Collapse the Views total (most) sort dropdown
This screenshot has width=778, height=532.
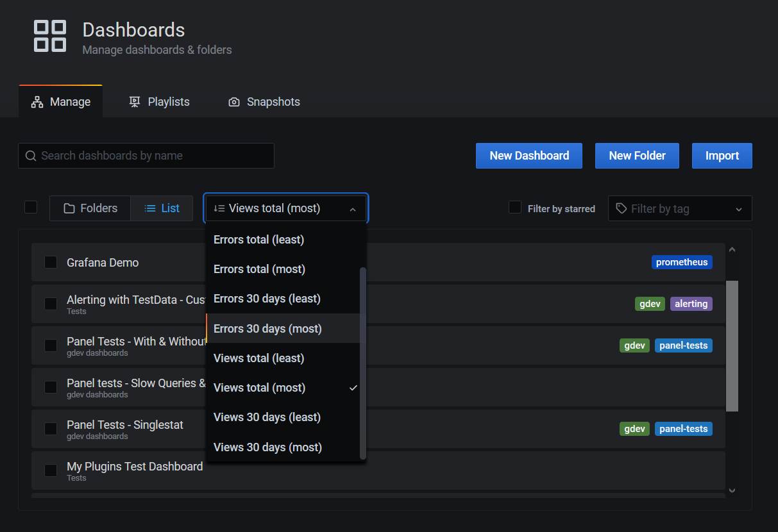352,209
